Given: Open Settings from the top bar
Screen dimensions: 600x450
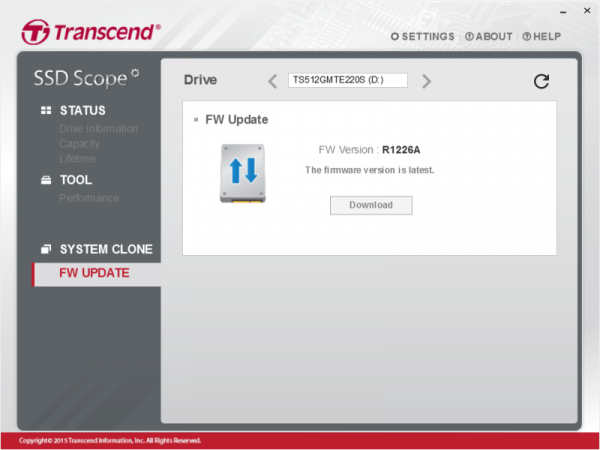Looking at the screenshot, I should pyautogui.click(x=421, y=36).
